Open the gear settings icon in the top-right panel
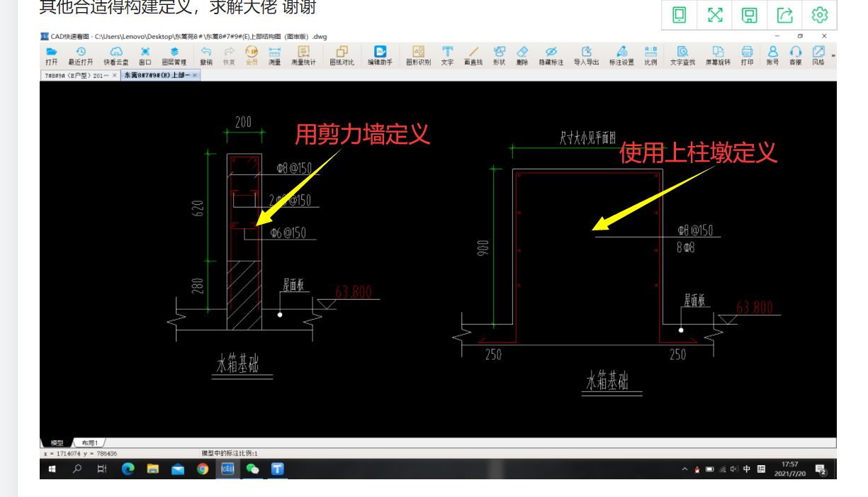The height and width of the screenshot is (497, 868). pyautogui.click(x=820, y=15)
